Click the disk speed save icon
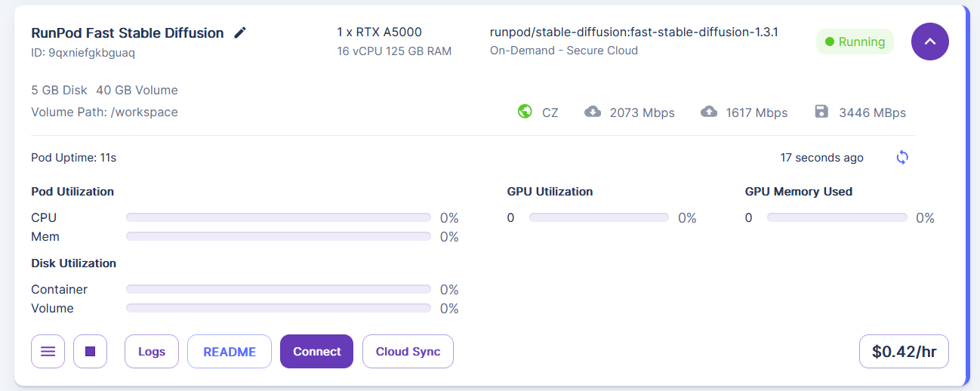The width and height of the screenshot is (980, 391). coord(822,112)
